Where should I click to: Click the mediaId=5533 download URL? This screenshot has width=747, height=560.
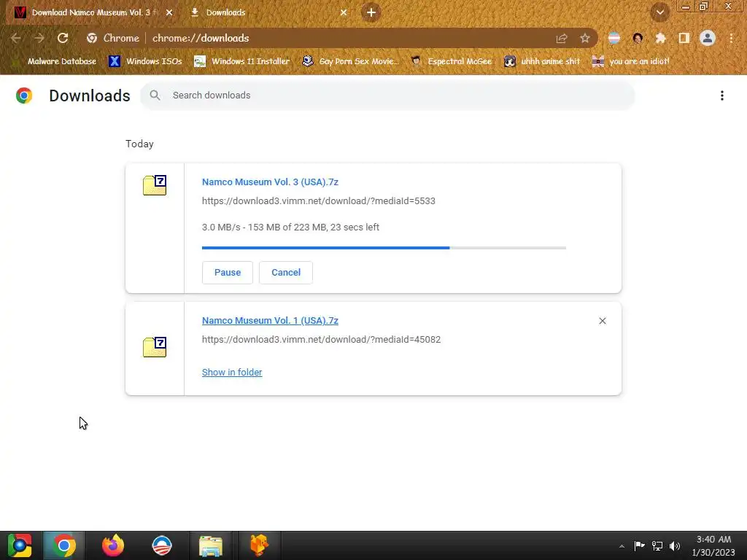click(x=319, y=201)
